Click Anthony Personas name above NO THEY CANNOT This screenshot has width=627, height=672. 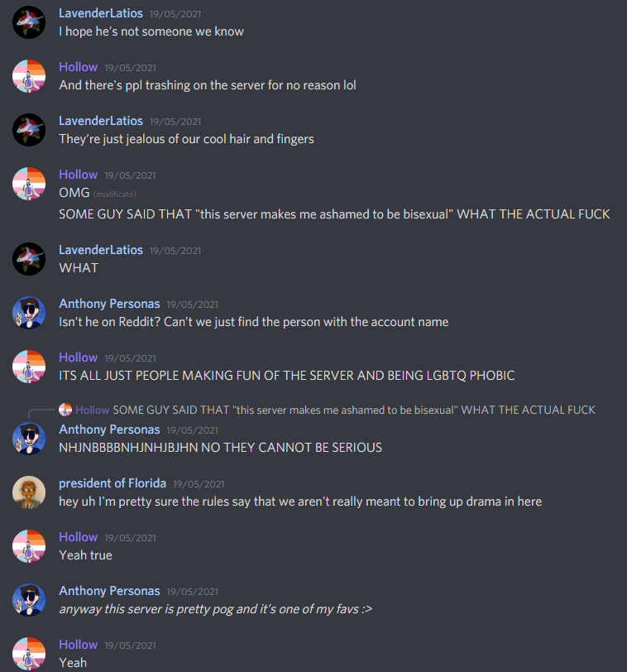[109, 430]
